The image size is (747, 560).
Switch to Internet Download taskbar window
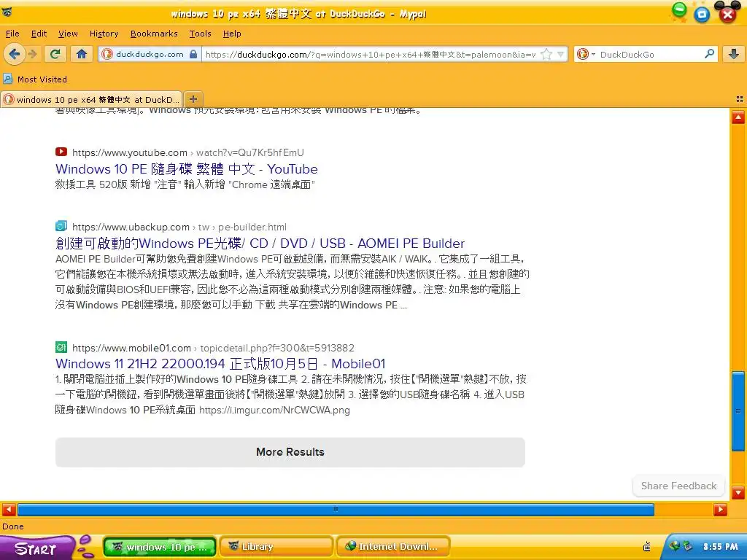[x=393, y=547]
